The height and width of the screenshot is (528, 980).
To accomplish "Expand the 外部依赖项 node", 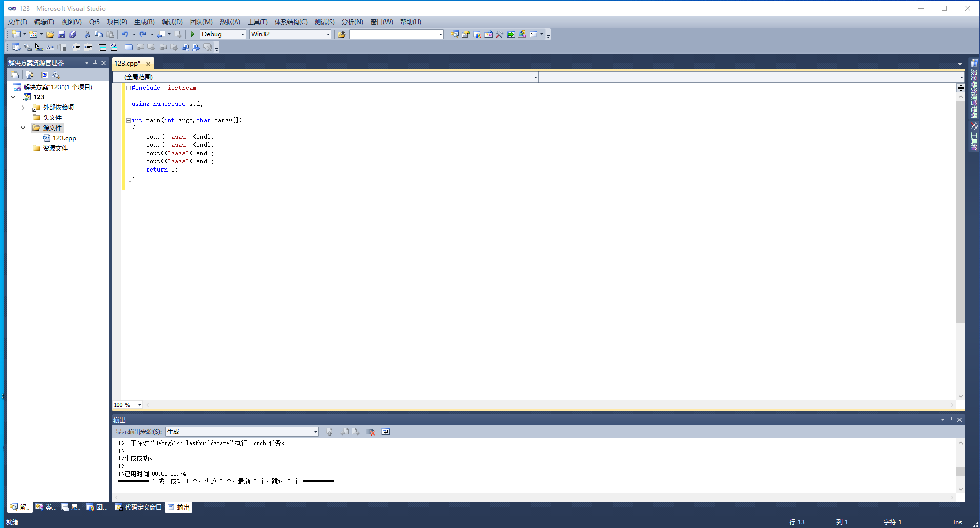I will pos(23,108).
